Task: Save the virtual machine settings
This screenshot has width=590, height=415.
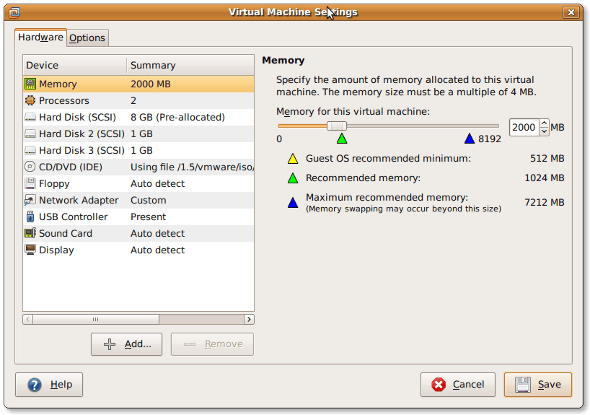Action: click(538, 385)
